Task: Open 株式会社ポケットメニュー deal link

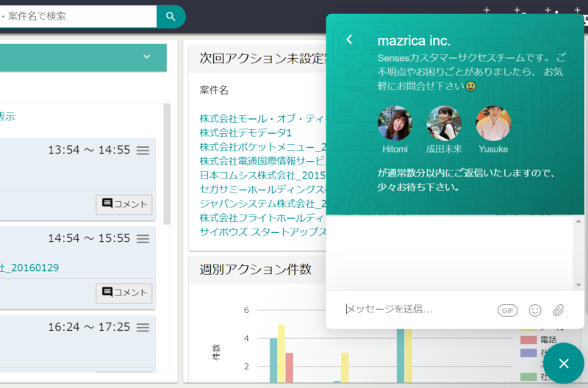Action: click(263, 147)
